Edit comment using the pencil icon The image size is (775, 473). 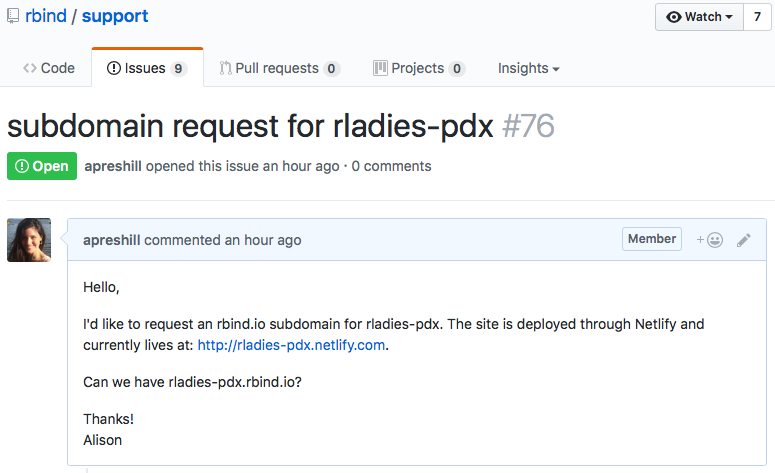[744, 240]
